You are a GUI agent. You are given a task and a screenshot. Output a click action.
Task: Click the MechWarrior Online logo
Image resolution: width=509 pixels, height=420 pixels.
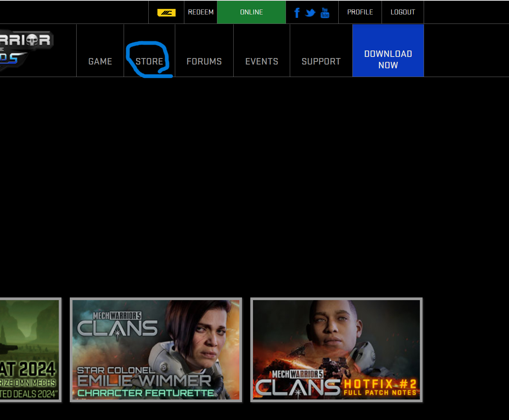27,50
